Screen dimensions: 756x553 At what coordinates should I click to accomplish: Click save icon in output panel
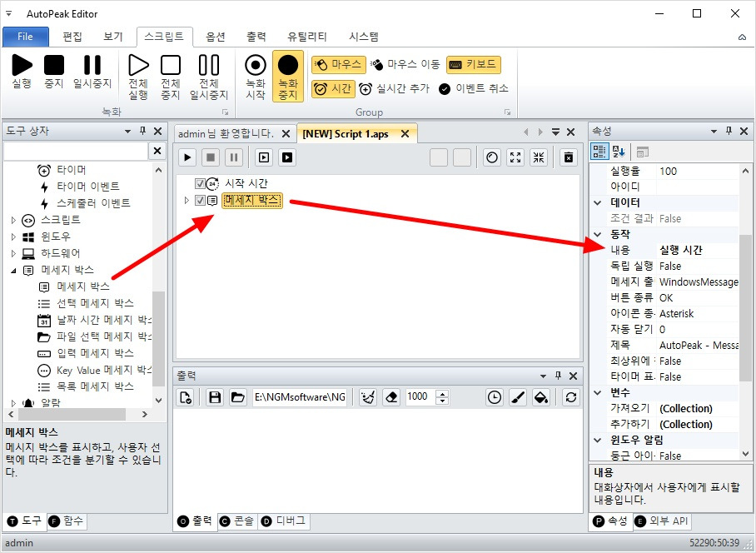(x=215, y=397)
